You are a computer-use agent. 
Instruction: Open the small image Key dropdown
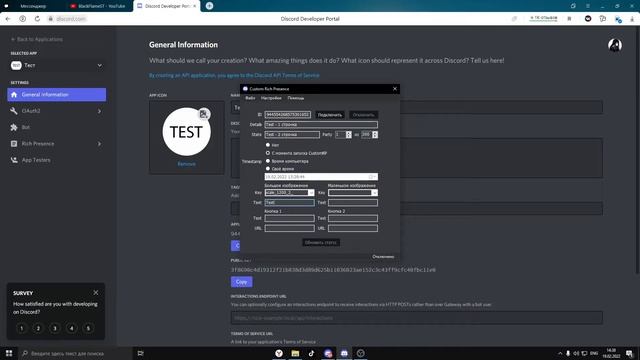point(374,193)
